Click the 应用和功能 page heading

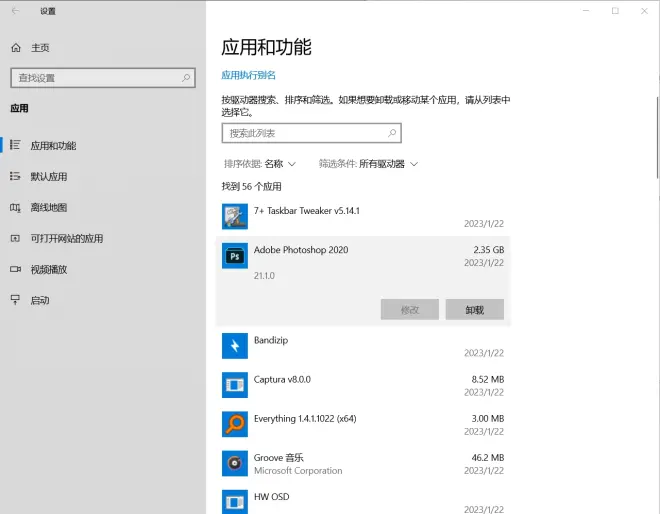(266, 46)
